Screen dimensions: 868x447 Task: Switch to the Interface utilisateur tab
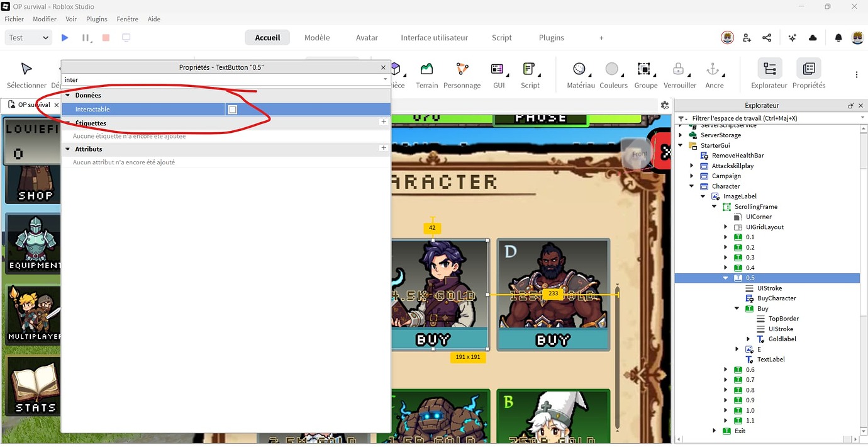pos(434,38)
